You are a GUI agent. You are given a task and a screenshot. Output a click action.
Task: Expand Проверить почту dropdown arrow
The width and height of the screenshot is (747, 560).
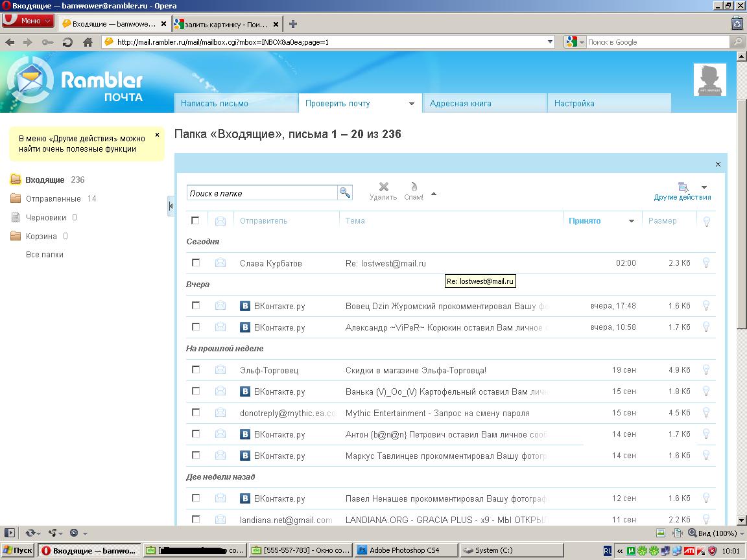412,104
